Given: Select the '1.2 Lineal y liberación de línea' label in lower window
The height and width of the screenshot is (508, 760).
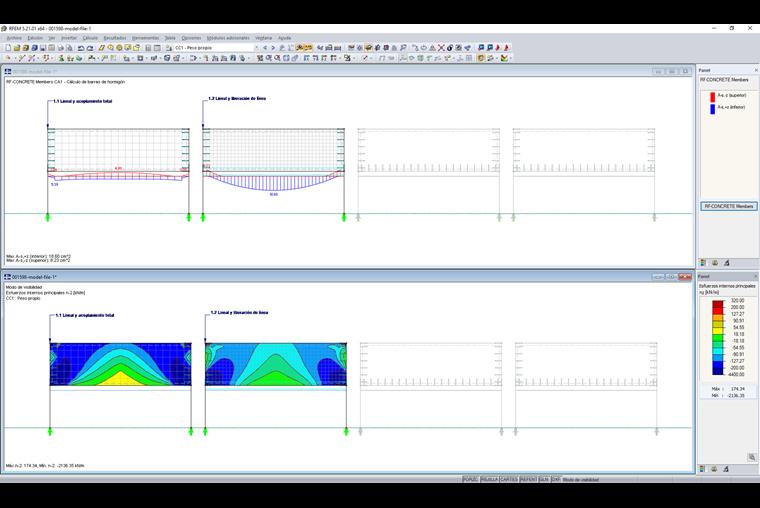Looking at the screenshot, I should tap(239, 313).
